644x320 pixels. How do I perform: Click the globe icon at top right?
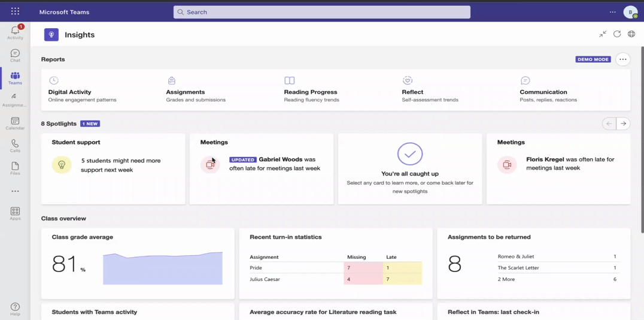click(x=631, y=34)
